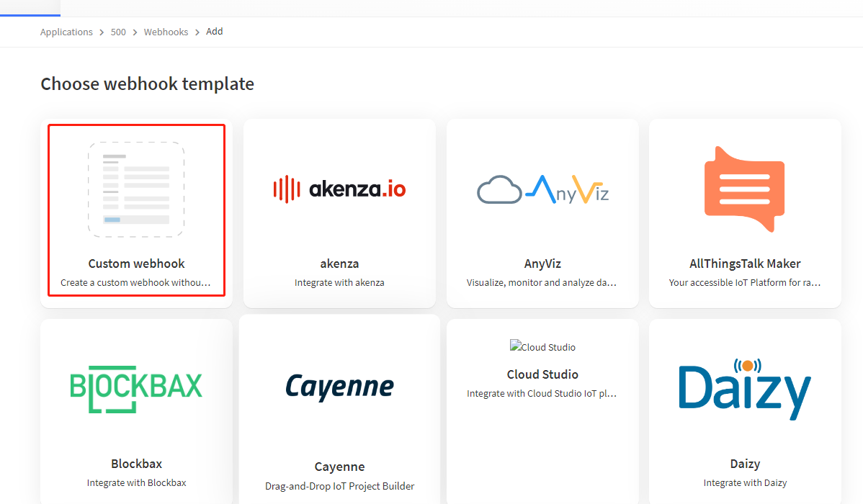
Task: Navigate back to Webhooks breadcrumb
Action: (166, 32)
